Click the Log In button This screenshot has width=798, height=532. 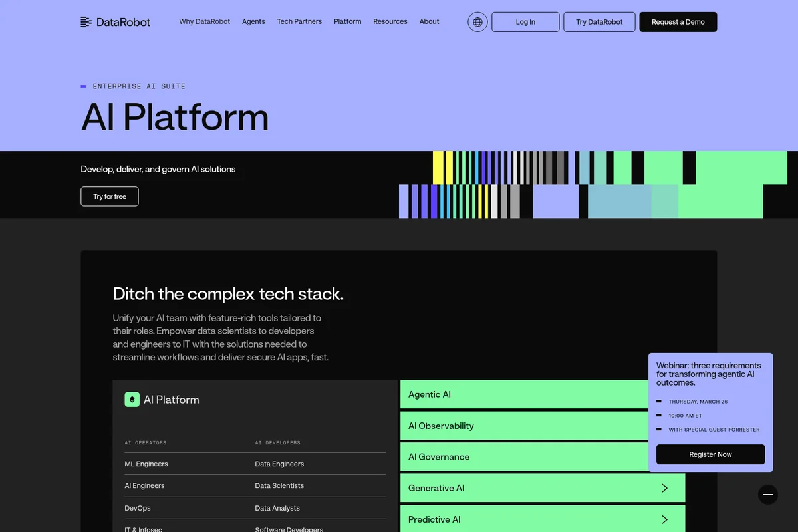[525, 21]
